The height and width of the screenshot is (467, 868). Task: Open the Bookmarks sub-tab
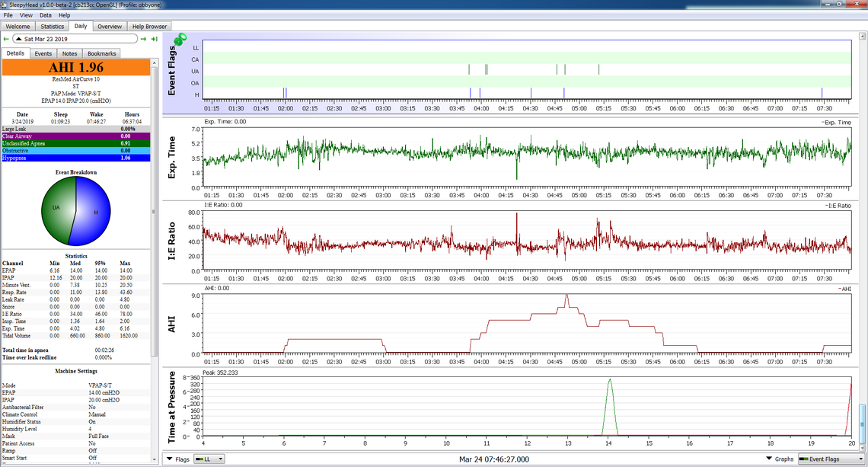(102, 54)
